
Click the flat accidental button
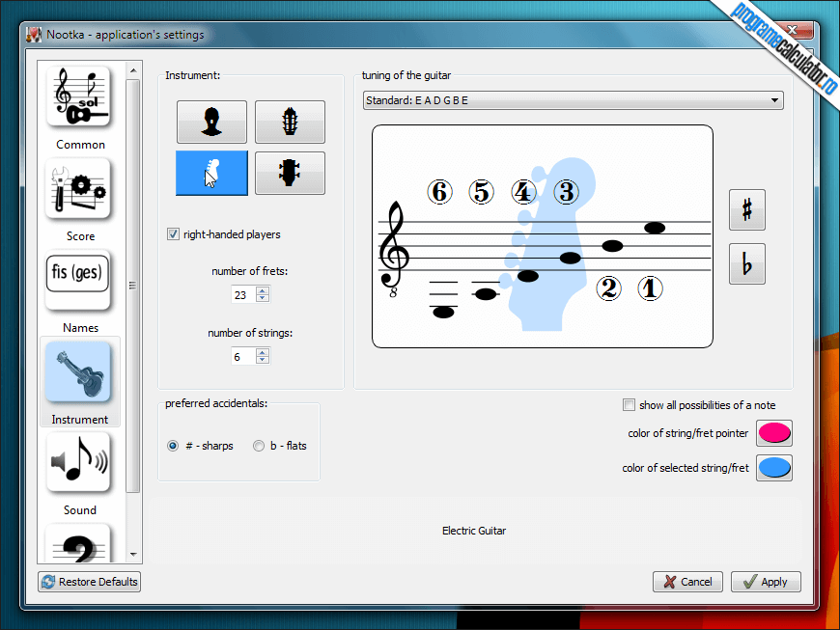[x=746, y=264]
